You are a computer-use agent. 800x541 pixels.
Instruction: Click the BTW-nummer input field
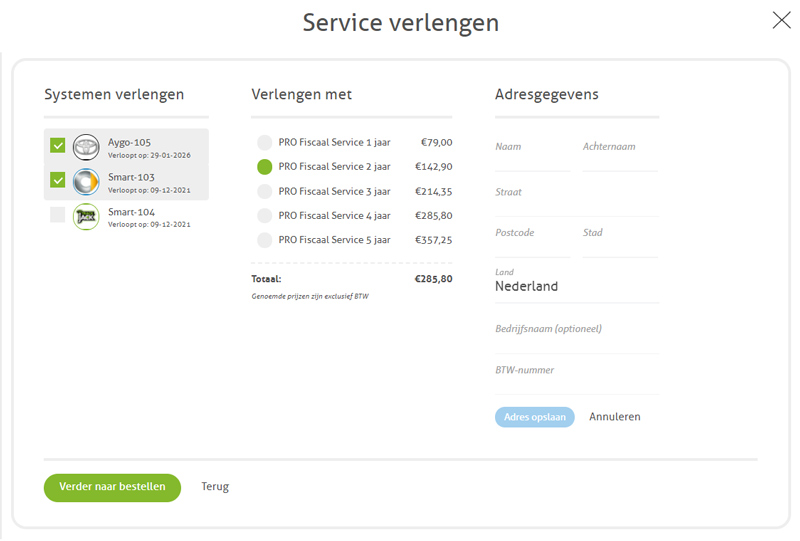pos(576,378)
